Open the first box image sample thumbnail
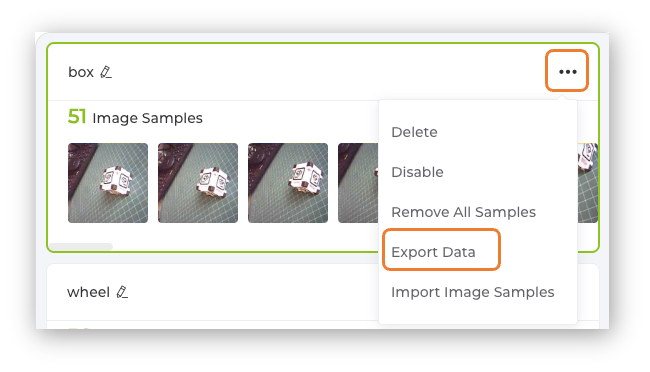 tap(108, 183)
